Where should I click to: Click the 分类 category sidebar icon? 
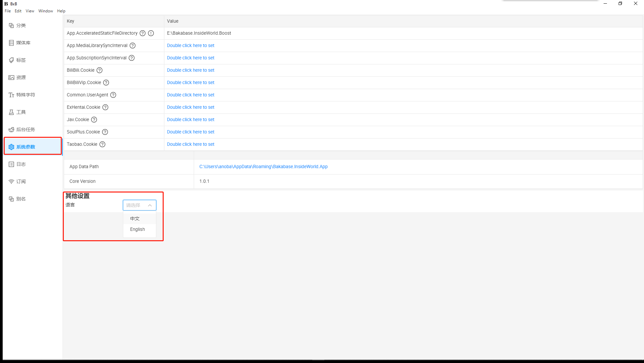point(11,25)
